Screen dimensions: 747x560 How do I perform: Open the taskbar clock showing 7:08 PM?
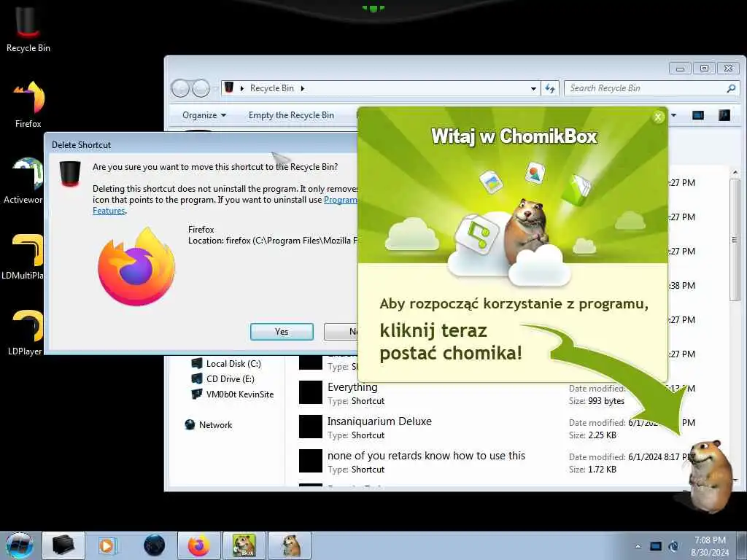710,546
